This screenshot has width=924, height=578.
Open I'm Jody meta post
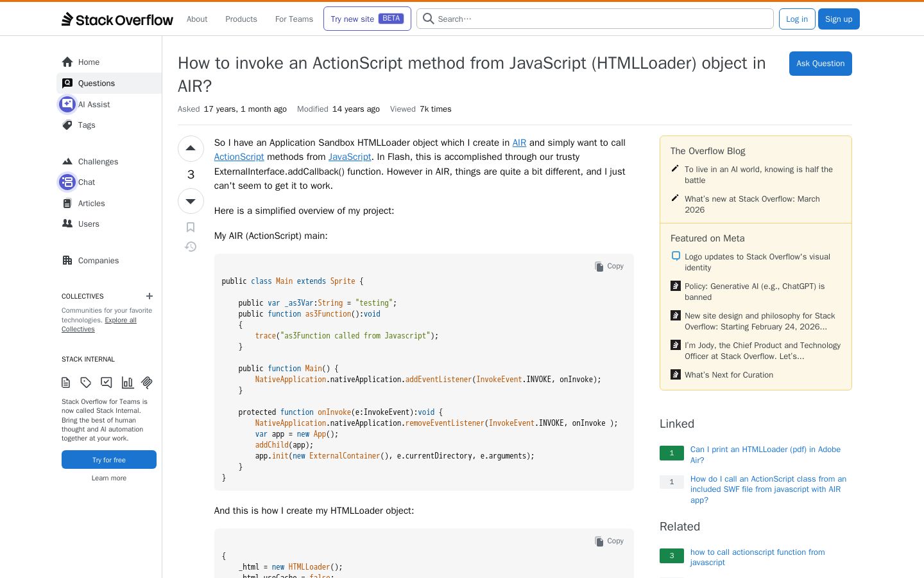[762, 351]
